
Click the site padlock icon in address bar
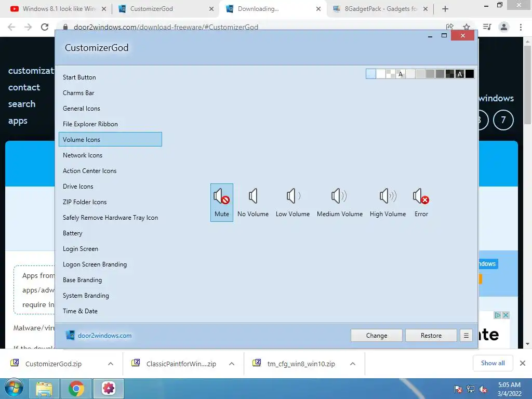click(65, 27)
